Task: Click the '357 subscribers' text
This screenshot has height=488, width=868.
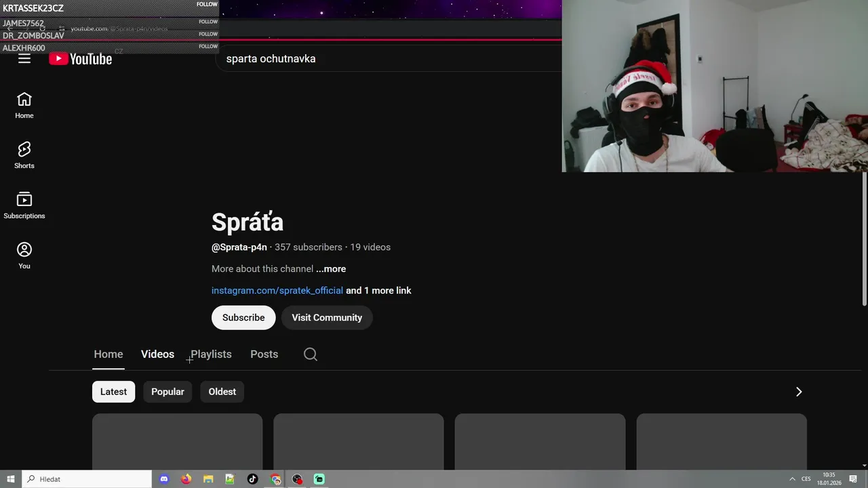Action: (309, 247)
